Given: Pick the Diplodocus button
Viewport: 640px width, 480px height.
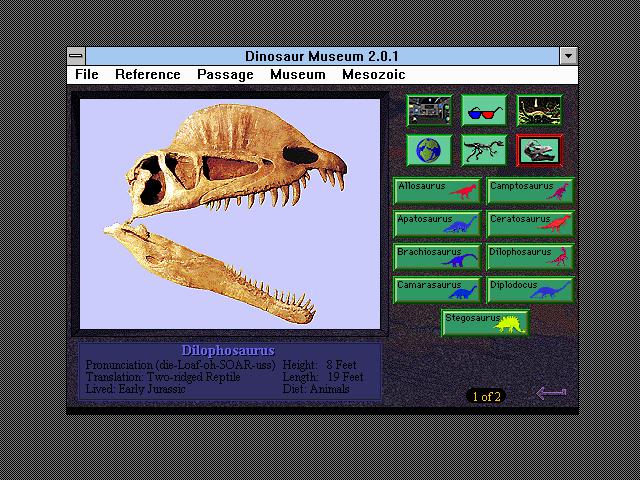Looking at the screenshot, I should click(x=530, y=290).
